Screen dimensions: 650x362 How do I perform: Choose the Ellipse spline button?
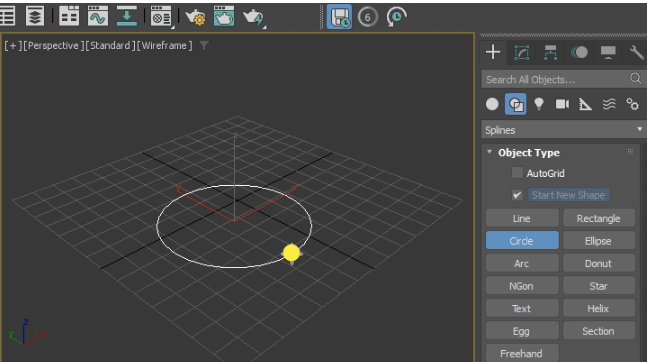point(599,241)
